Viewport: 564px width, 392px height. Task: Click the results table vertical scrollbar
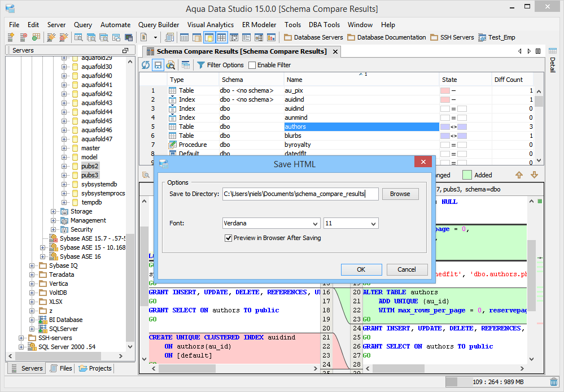pos(539,126)
